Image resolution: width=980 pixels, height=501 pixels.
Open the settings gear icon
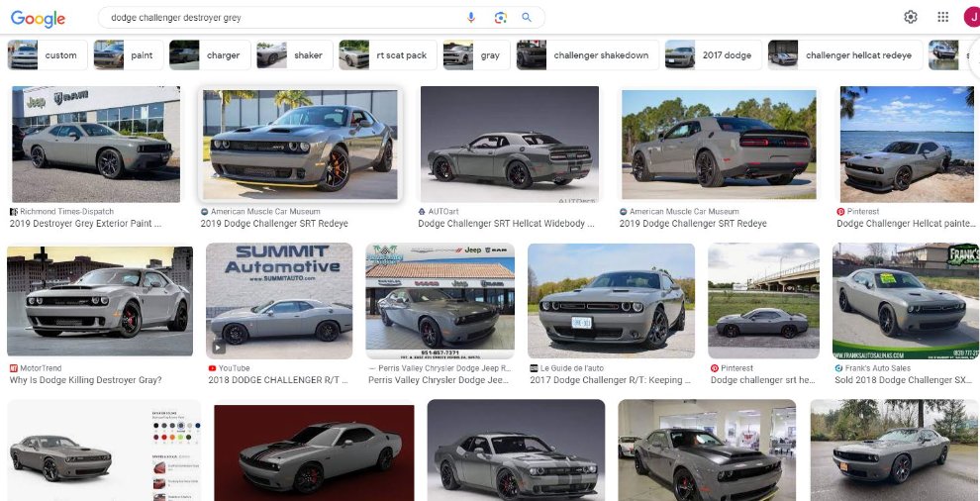click(x=911, y=17)
